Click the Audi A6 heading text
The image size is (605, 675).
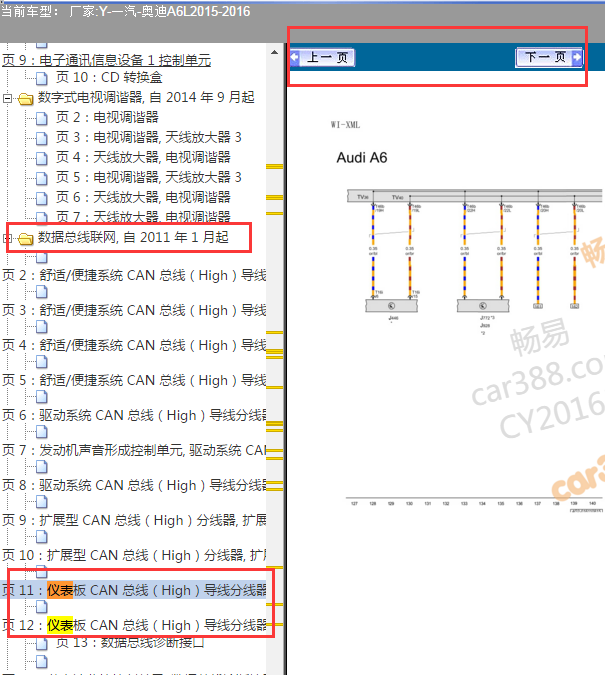click(x=362, y=158)
